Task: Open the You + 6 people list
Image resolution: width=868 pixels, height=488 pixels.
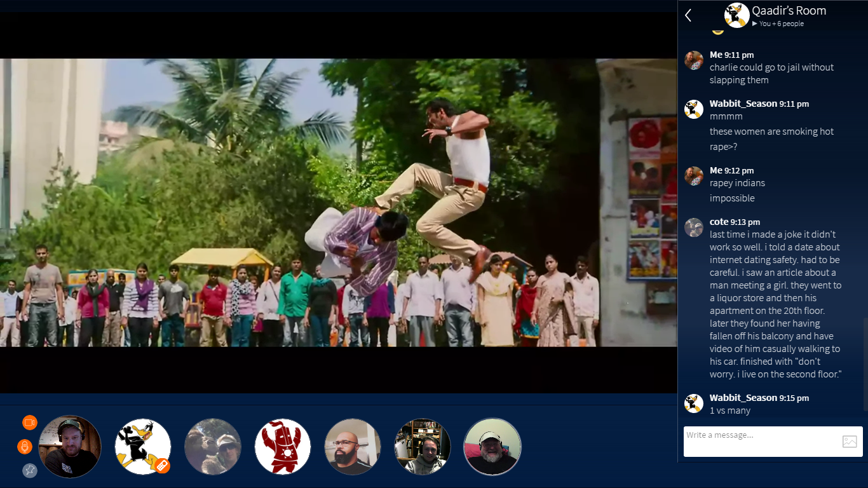Action: 778,24
